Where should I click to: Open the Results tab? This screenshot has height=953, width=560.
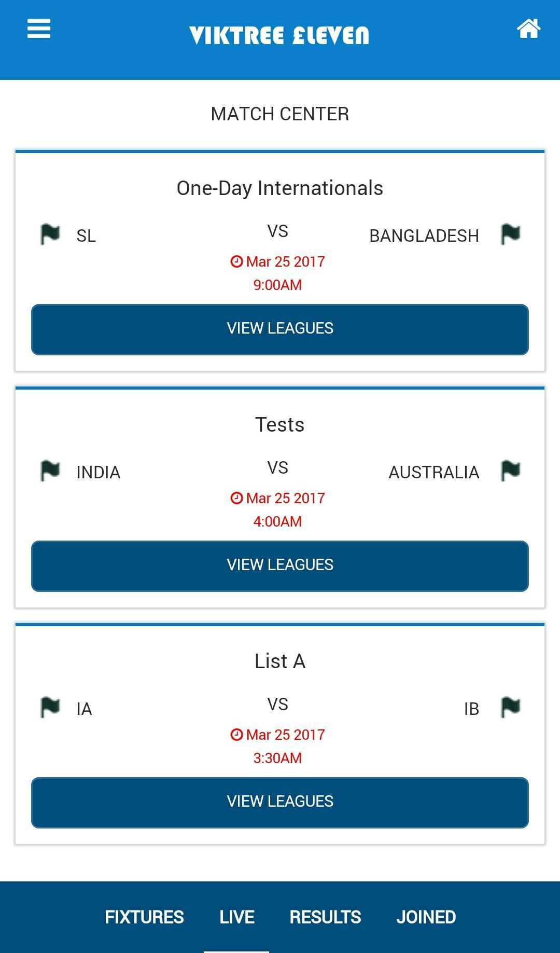325,917
